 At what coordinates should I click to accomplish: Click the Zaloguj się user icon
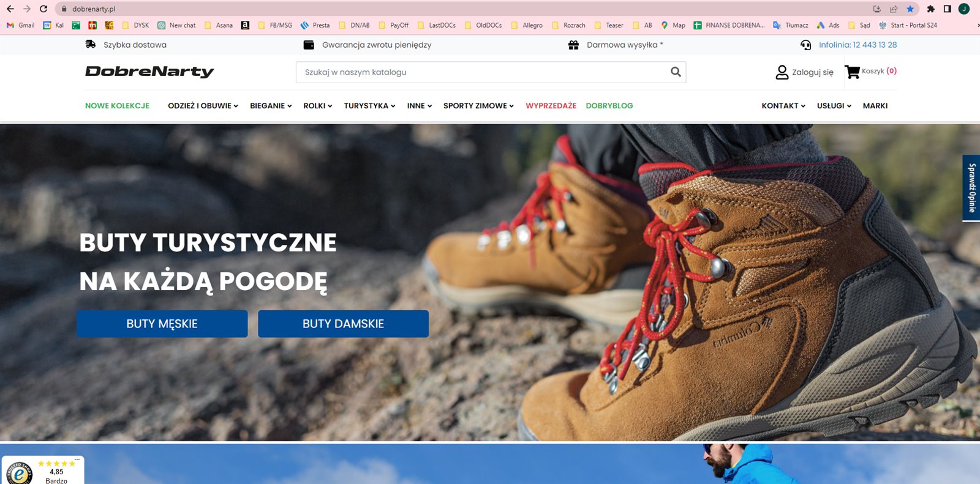click(782, 72)
